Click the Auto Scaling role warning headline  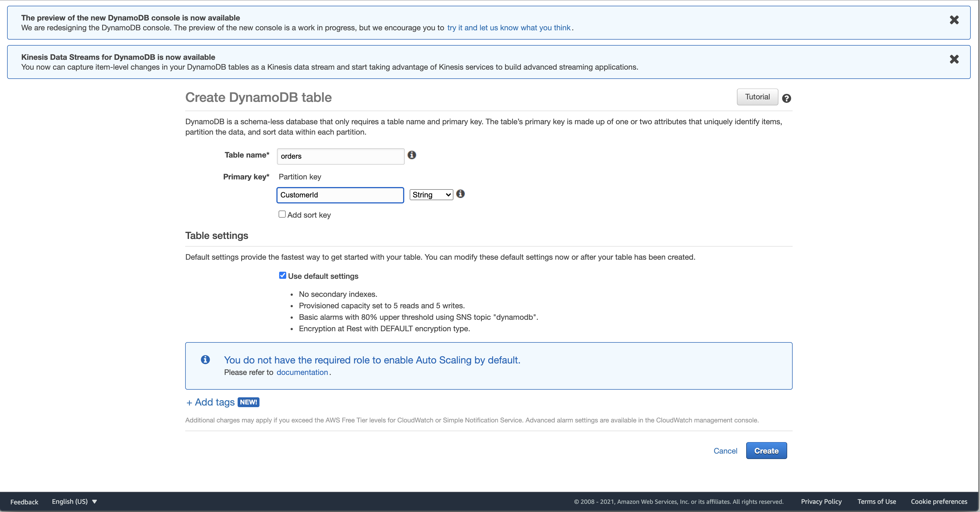coord(372,360)
